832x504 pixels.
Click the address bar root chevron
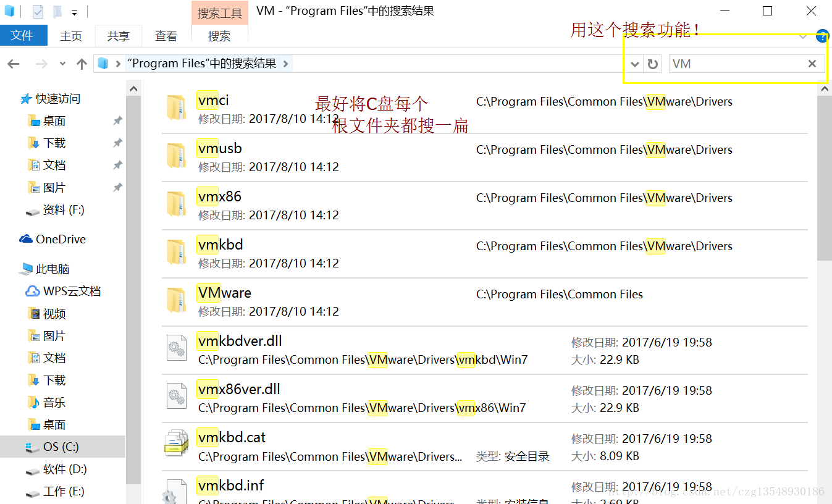[x=117, y=64]
